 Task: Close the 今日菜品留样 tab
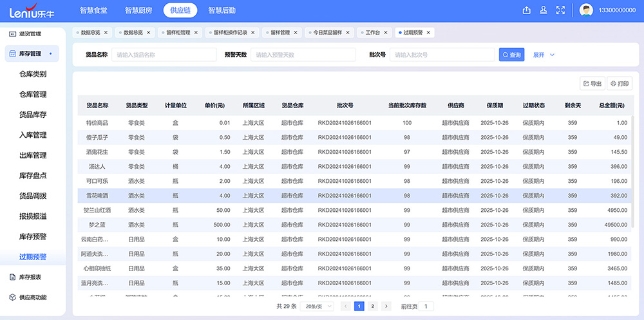[348, 32]
